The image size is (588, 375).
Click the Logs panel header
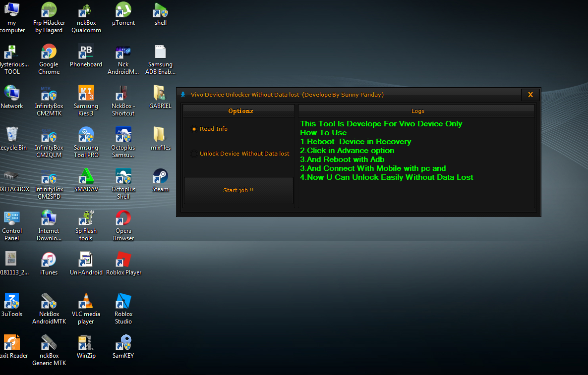(x=416, y=111)
